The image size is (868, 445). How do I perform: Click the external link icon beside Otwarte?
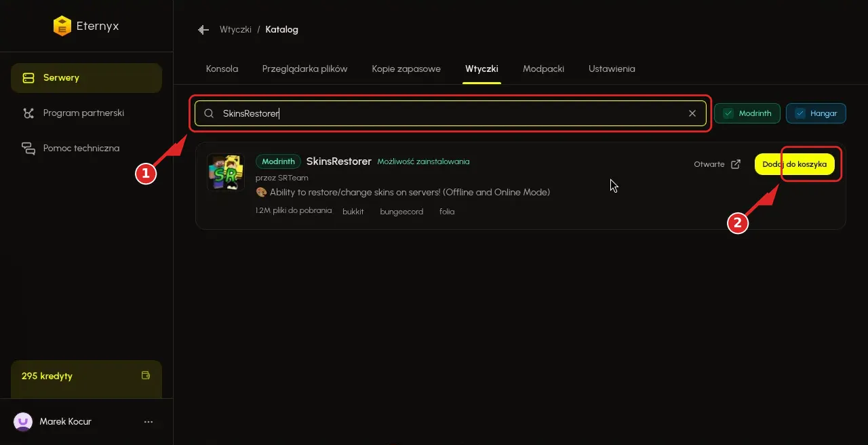pos(736,164)
